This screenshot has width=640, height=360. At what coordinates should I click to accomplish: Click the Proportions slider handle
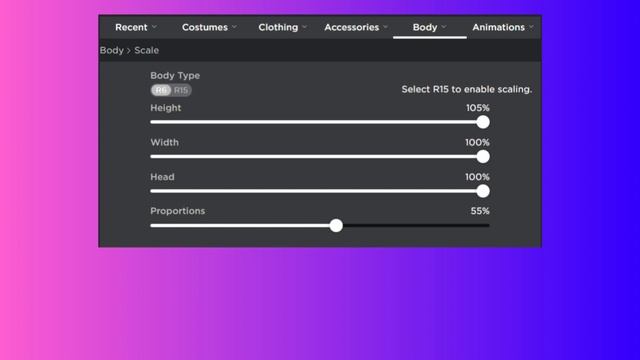[336, 225]
